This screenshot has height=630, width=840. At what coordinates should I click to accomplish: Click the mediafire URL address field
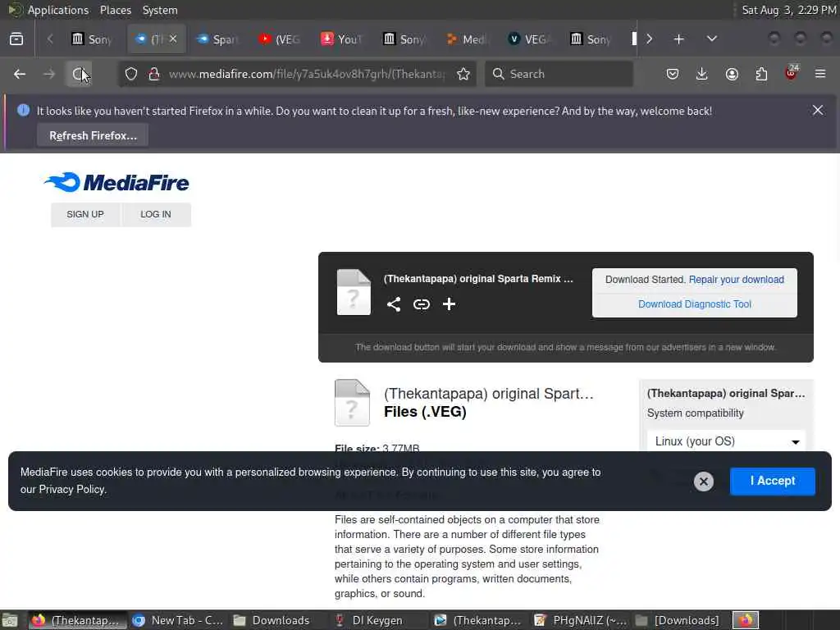[x=307, y=74]
